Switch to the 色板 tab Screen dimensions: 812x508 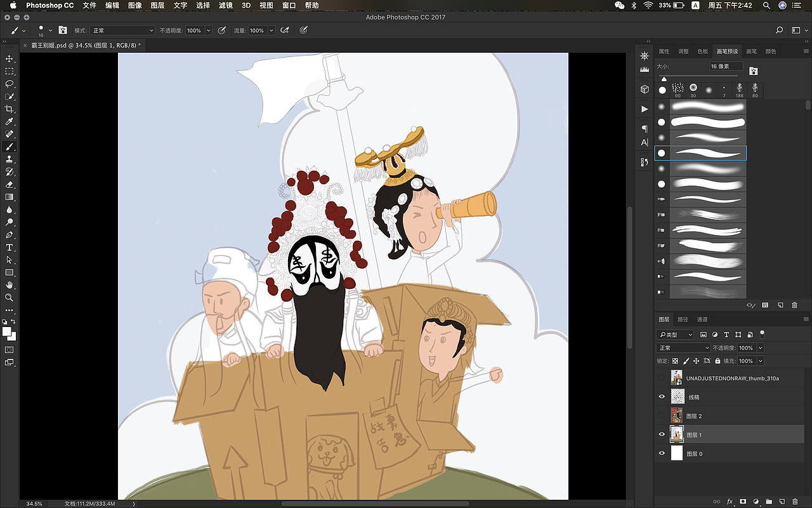702,51
